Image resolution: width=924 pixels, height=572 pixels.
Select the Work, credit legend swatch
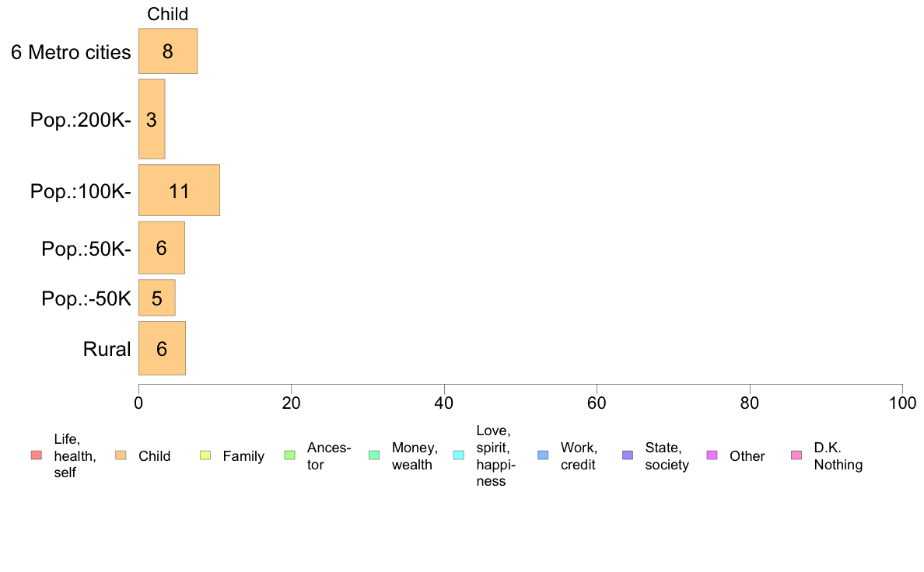pos(543,455)
